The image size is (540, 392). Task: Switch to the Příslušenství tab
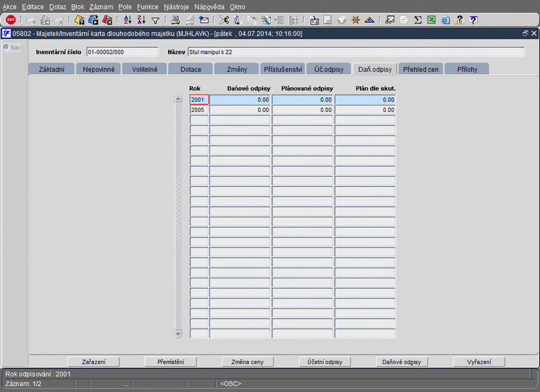point(283,69)
